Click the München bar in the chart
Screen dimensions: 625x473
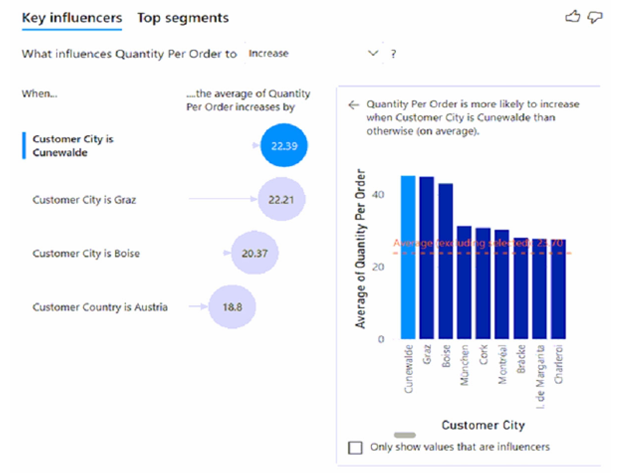coord(464,283)
